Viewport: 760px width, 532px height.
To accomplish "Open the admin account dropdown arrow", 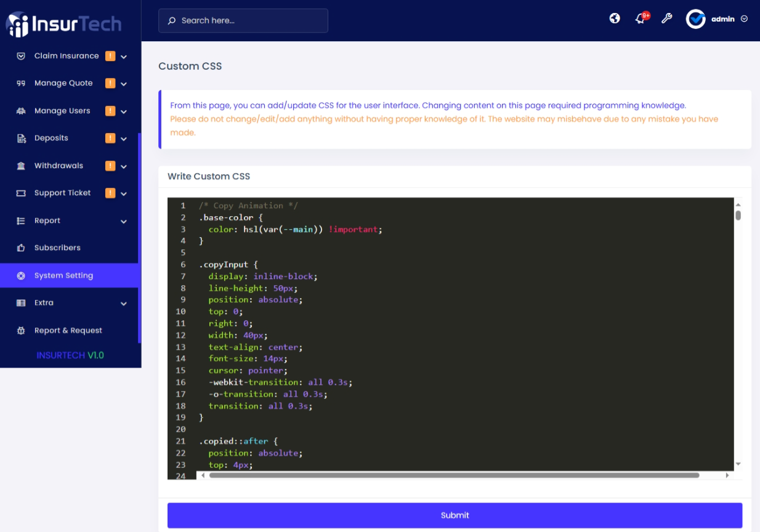I will (x=744, y=19).
